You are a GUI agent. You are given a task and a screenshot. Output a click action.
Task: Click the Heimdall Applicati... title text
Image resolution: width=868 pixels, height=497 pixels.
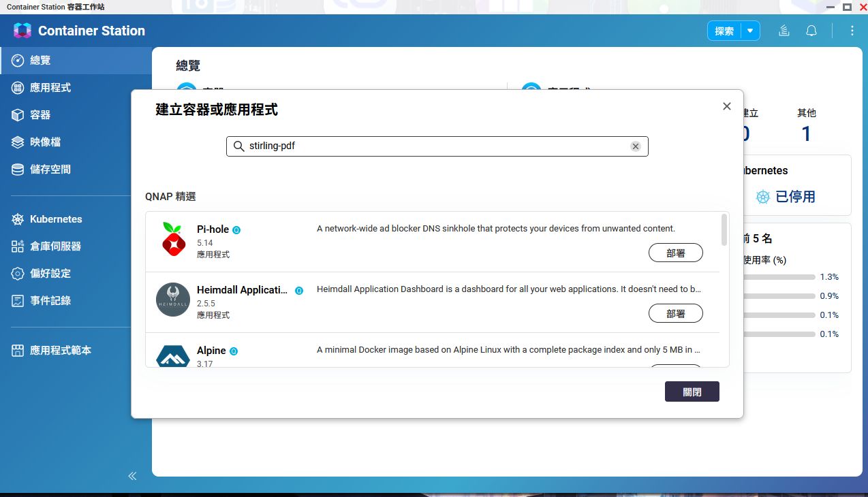242,290
